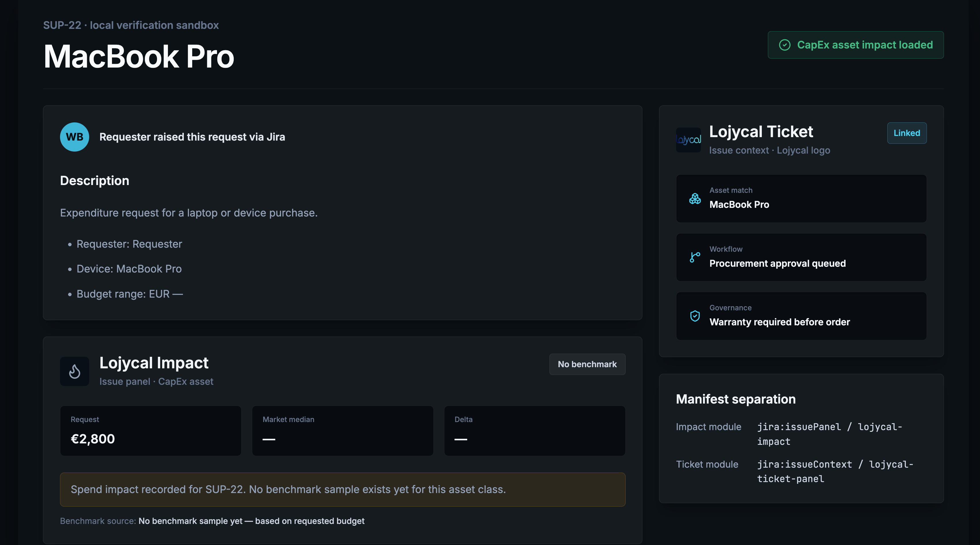Click the WB requester avatar
Screen dimensions: 980x545
click(74, 137)
